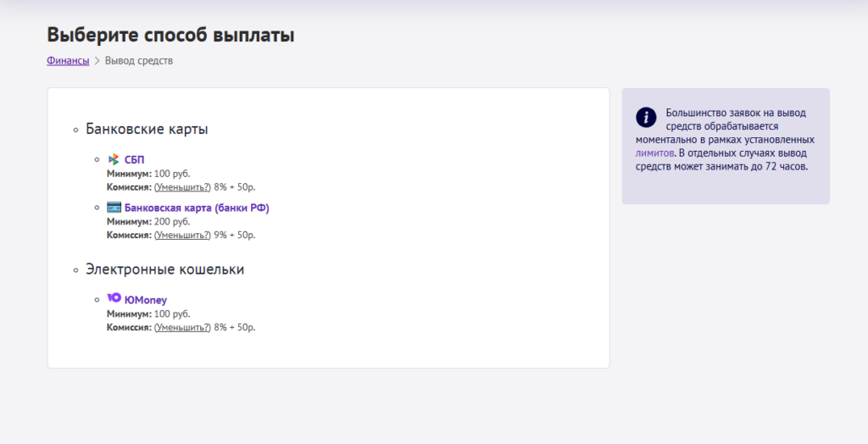
Task: Click the Минимум 100 руб. under СБП
Action: coord(148,174)
